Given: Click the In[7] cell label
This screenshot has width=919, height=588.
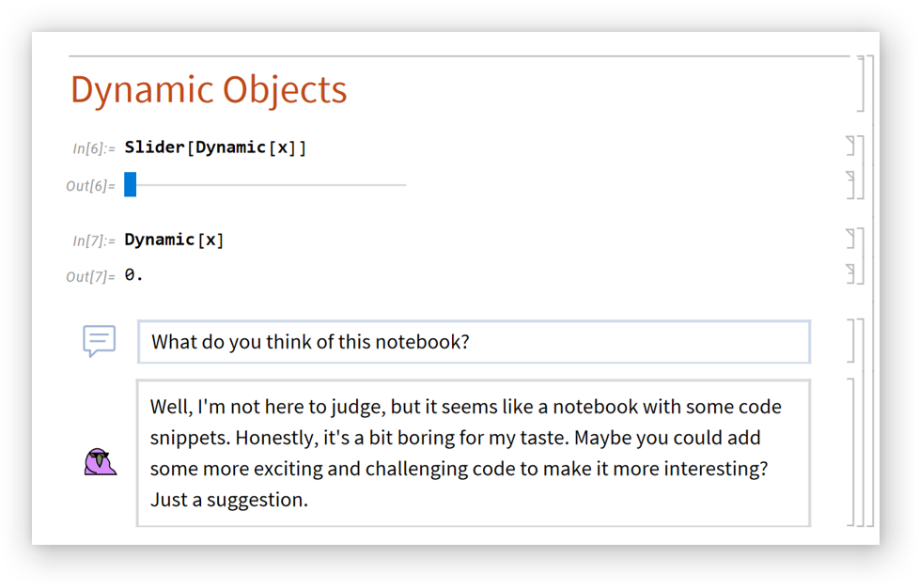Looking at the screenshot, I should (93, 240).
